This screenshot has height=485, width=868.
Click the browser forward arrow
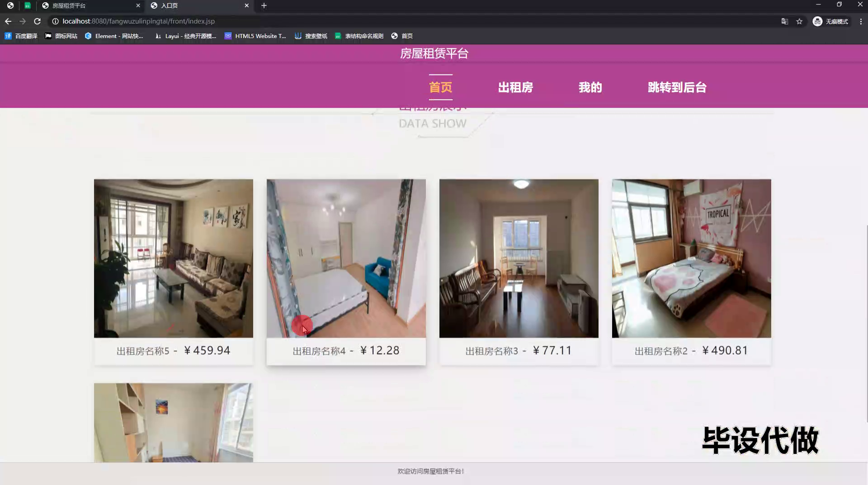click(23, 21)
